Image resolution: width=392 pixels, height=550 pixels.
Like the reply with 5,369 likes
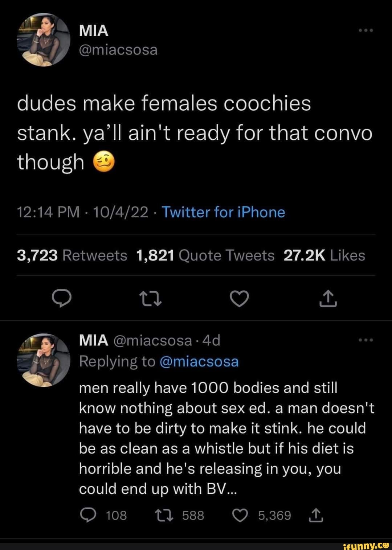239,516
